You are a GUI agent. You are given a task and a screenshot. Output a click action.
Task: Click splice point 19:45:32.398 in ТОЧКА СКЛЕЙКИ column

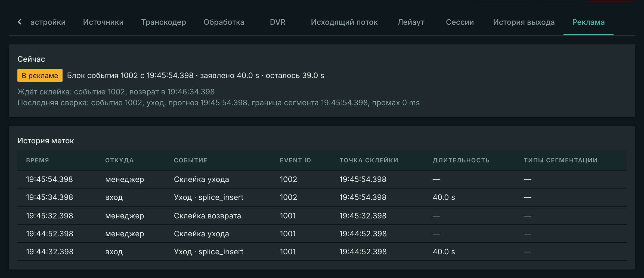click(363, 216)
